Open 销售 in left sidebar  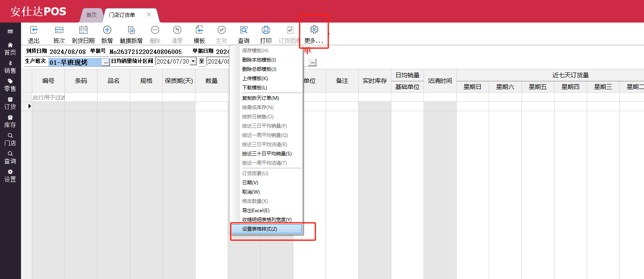pos(10,67)
